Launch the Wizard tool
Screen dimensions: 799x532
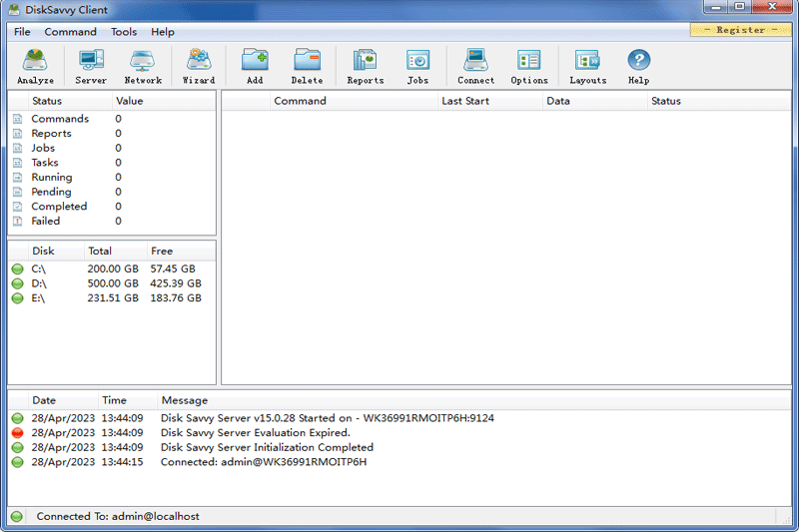coord(199,66)
